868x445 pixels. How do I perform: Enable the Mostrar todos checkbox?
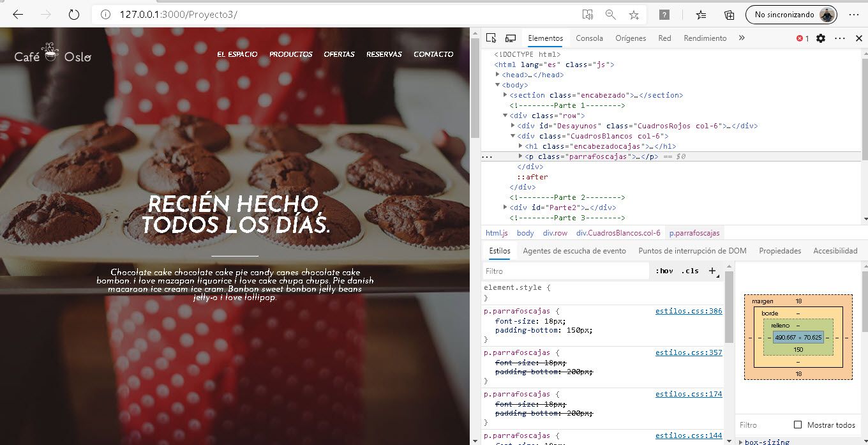click(x=797, y=425)
